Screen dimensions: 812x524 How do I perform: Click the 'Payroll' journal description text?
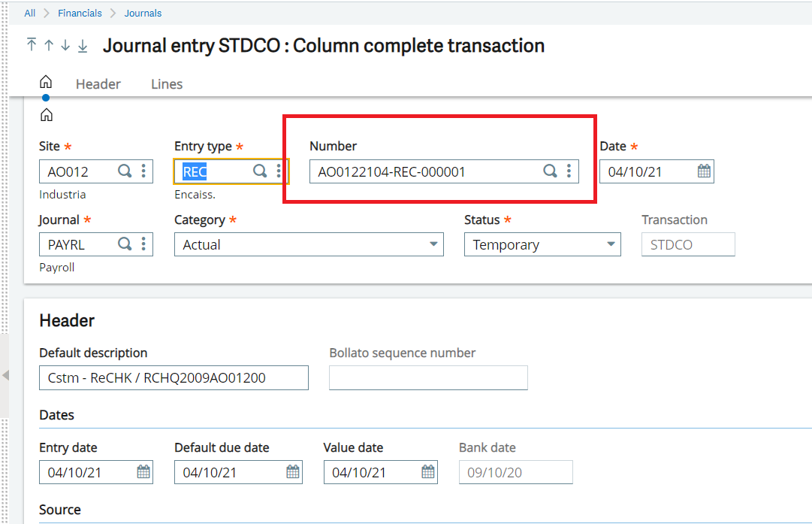click(x=57, y=268)
